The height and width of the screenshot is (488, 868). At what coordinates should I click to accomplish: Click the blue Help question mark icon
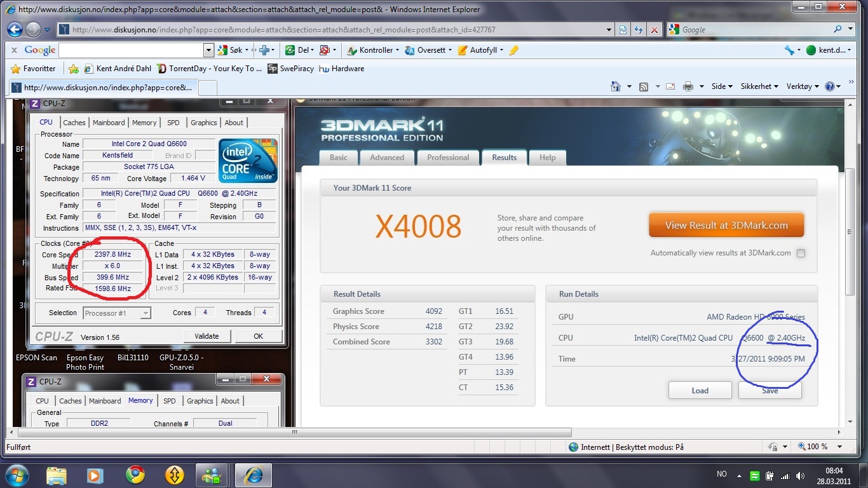coord(830,86)
